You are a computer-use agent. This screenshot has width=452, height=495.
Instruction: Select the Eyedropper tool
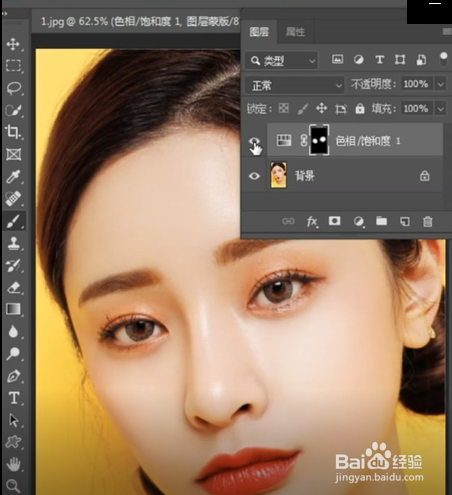[x=13, y=176]
